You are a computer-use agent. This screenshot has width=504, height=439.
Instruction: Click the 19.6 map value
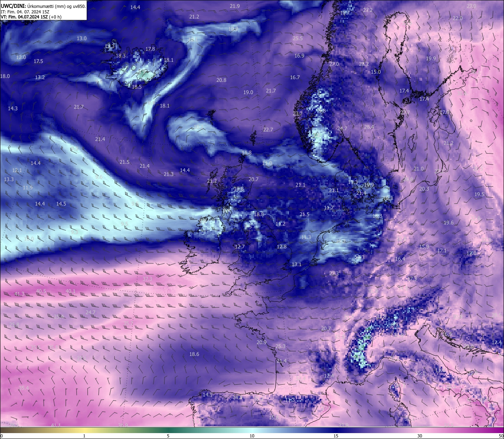coord(448,222)
